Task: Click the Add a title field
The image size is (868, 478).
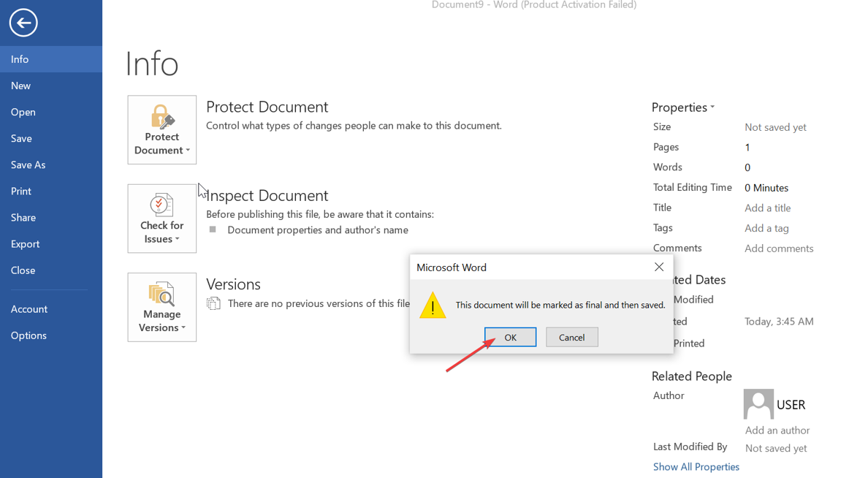Action: (x=767, y=208)
